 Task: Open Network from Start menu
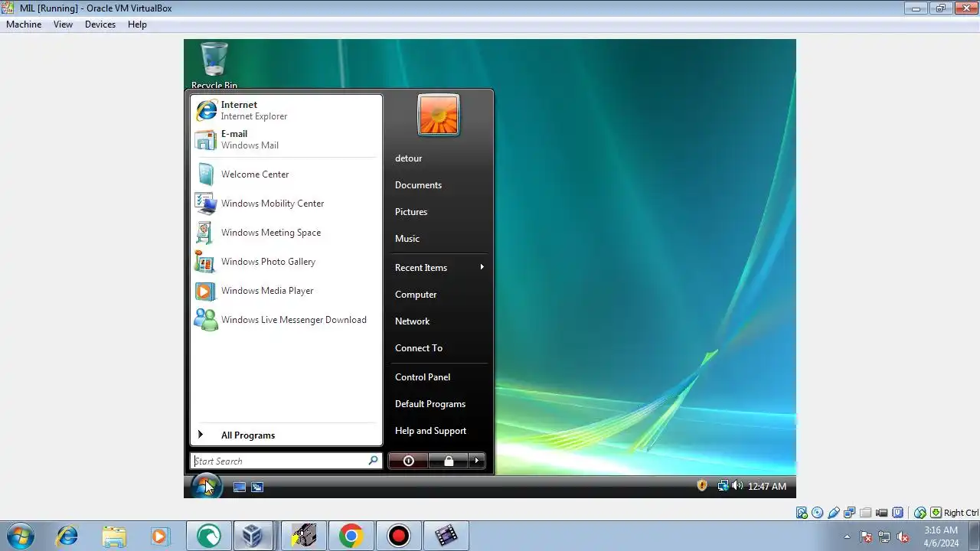(412, 321)
